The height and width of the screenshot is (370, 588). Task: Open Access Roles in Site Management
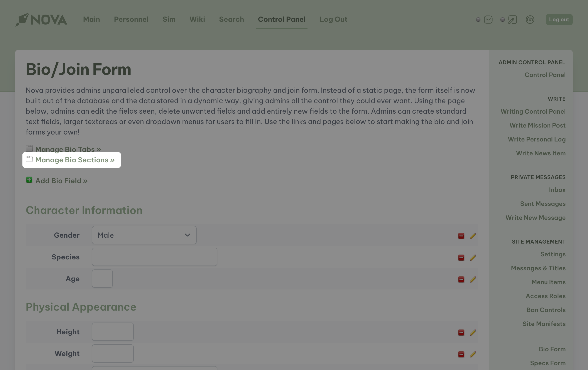click(545, 296)
